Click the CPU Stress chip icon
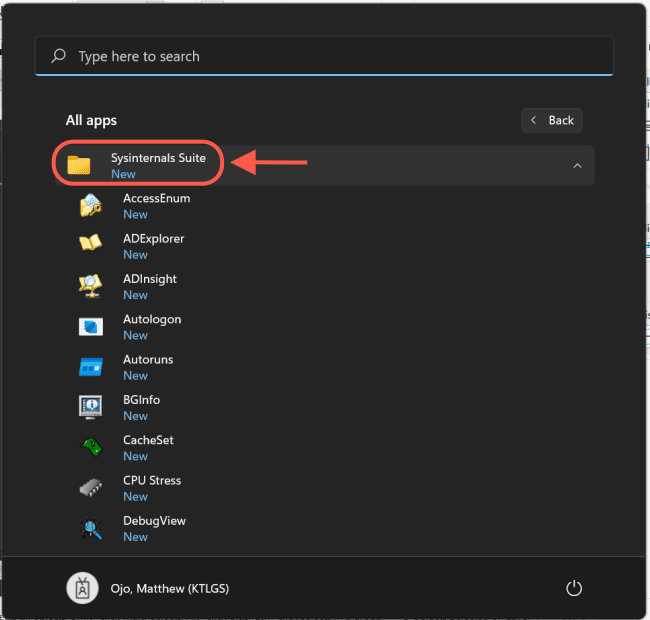650x620 pixels. 91,488
